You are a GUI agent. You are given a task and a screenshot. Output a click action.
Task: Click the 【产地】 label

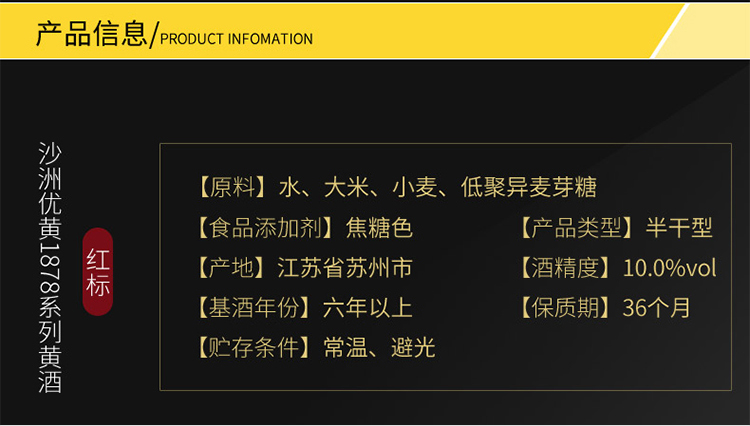(x=232, y=267)
